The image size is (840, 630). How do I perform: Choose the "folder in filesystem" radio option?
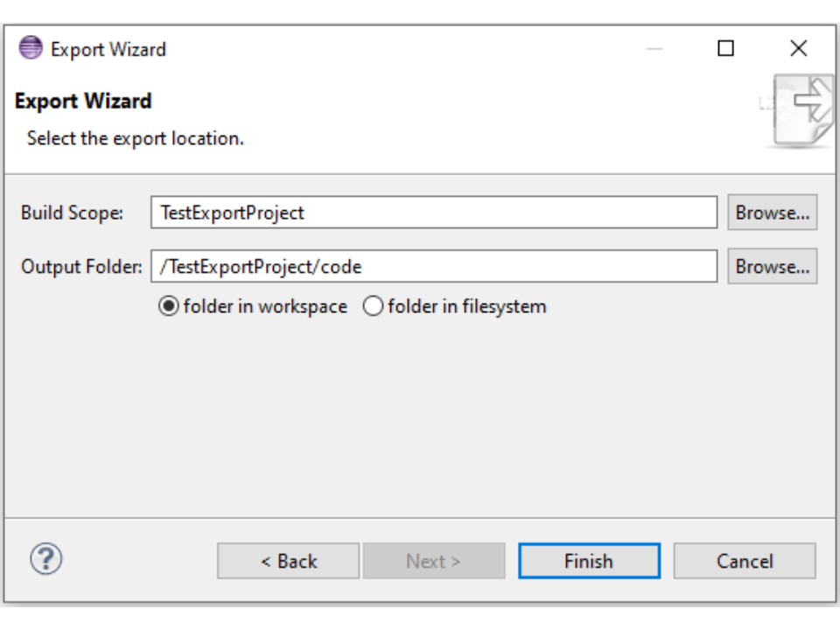[374, 307]
